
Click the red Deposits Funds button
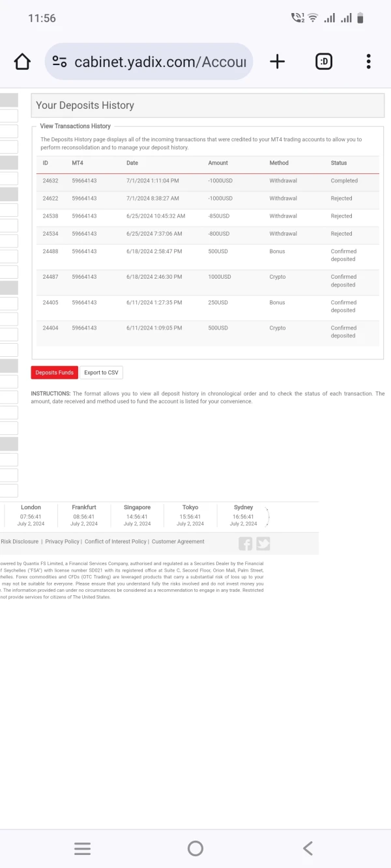55,372
